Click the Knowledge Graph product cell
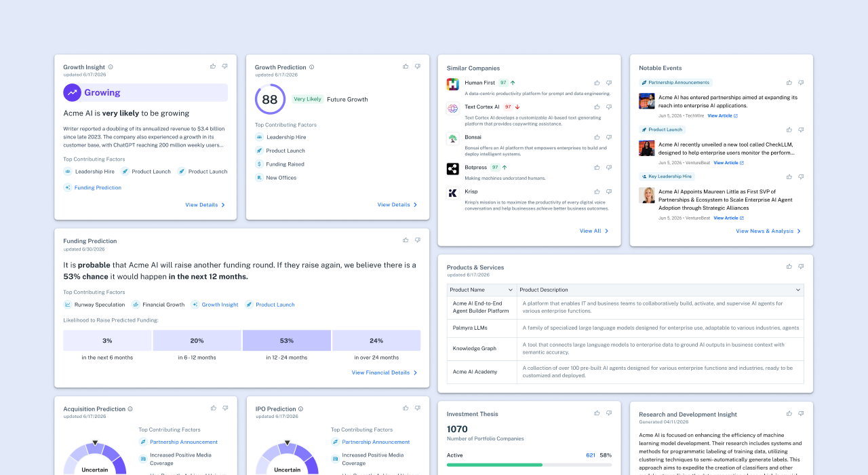Viewport: 868px width, 475px height. tap(482, 349)
